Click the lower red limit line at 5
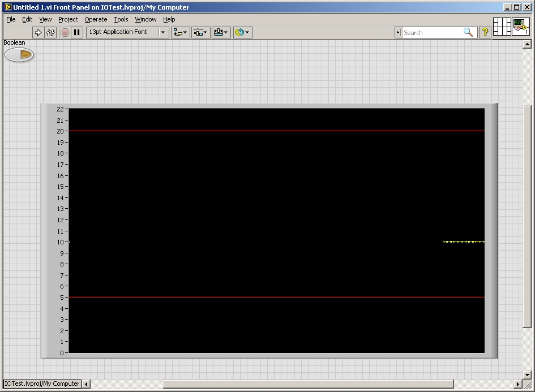Viewport: 535px width, 392px height. pyautogui.click(x=276, y=297)
